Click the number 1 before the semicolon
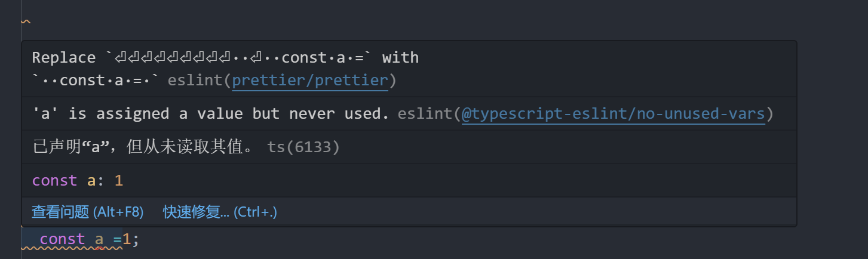This screenshot has height=259, width=868. (127, 239)
